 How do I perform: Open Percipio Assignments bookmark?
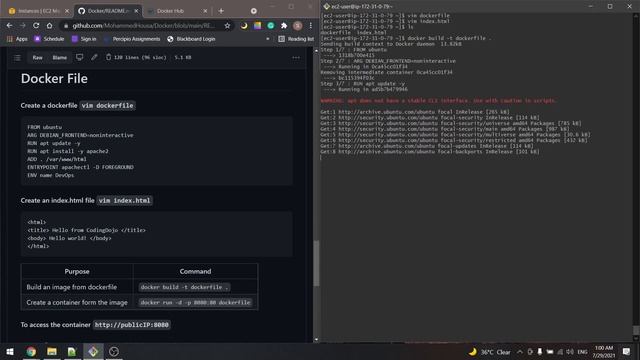pyautogui.click(x=131, y=39)
